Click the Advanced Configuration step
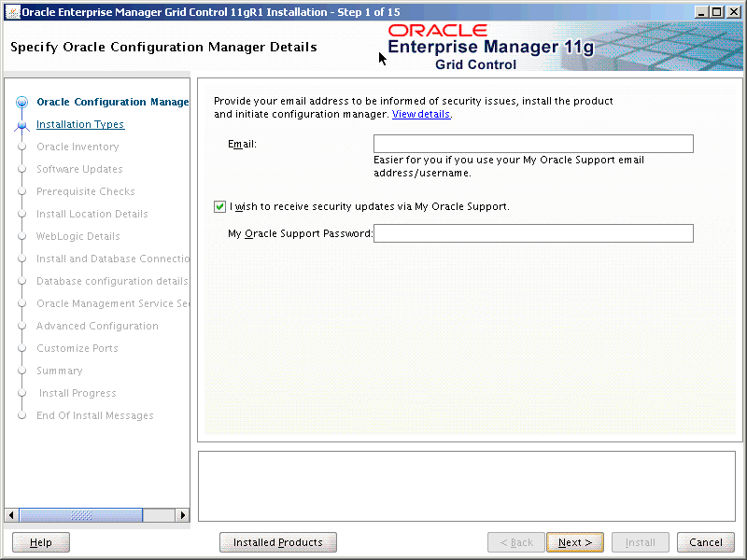Image resolution: width=747 pixels, height=560 pixels. point(98,326)
